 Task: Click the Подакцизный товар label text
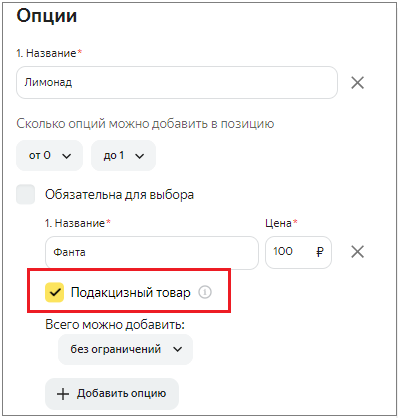click(x=131, y=292)
